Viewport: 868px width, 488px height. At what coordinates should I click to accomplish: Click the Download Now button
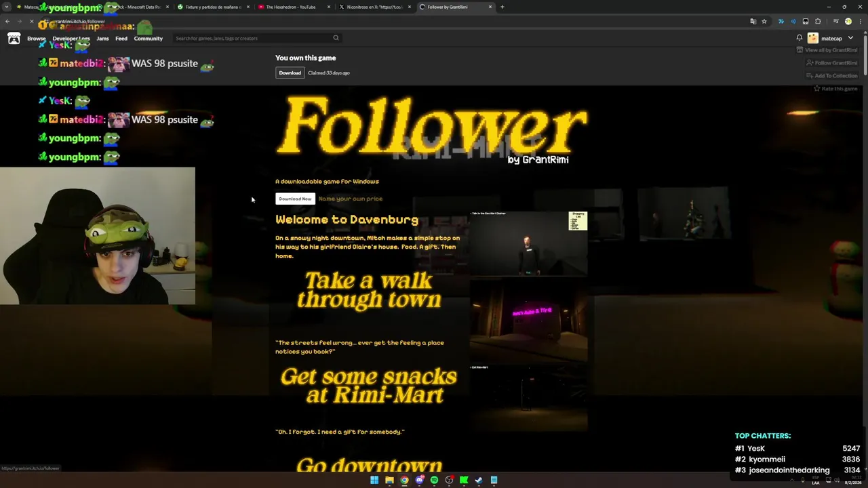tap(295, 199)
